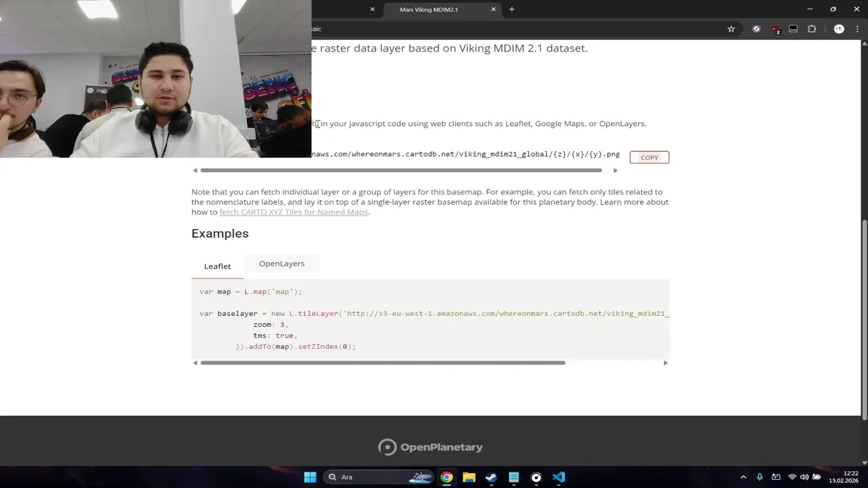Open a new browser tab
The image size is (868, 488).
[512, 9]
